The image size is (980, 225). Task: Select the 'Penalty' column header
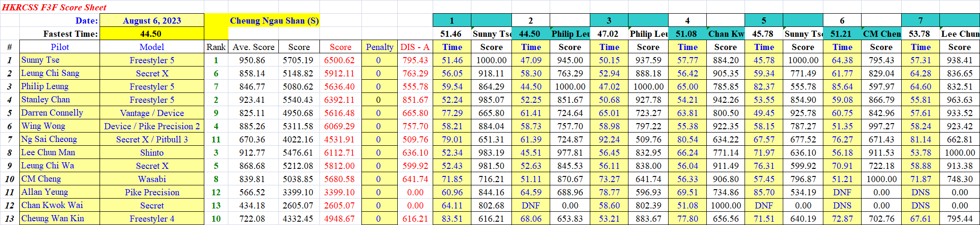pos(379,47)
